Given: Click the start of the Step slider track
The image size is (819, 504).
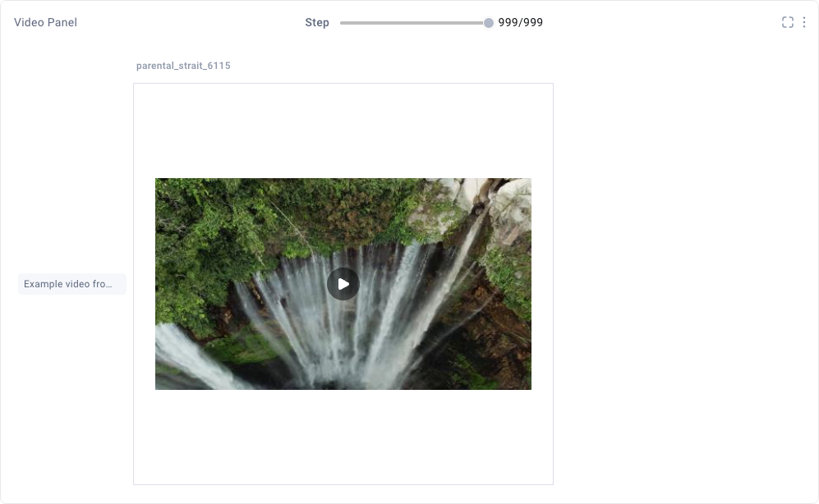Looking at the screenshot, I should pyautogui.click(x=342, y=22).
